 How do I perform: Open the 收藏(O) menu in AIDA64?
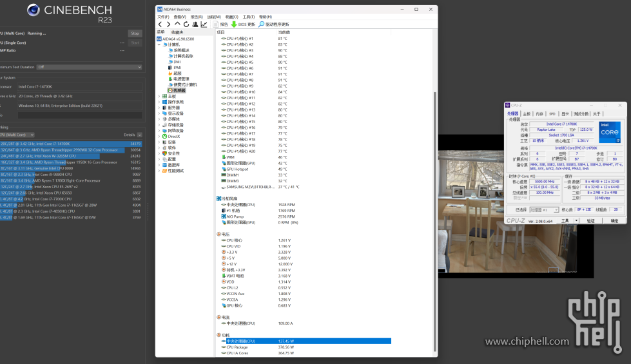231,17
